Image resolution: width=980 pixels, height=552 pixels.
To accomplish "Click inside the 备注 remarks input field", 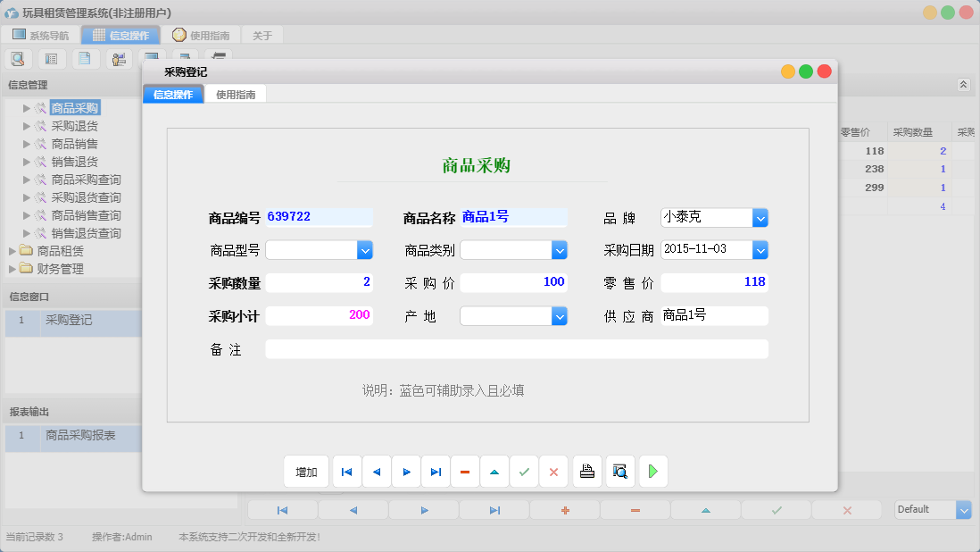I will (x=517, y=348).
